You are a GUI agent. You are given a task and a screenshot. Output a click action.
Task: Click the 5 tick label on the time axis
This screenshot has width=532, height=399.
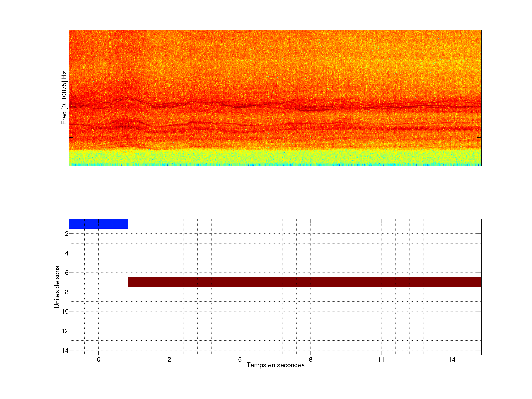click(x=240, y=359)
